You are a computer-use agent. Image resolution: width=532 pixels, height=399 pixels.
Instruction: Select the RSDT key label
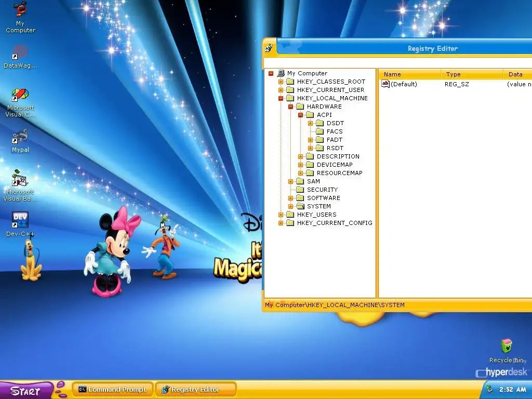click(x=335, y=148)
